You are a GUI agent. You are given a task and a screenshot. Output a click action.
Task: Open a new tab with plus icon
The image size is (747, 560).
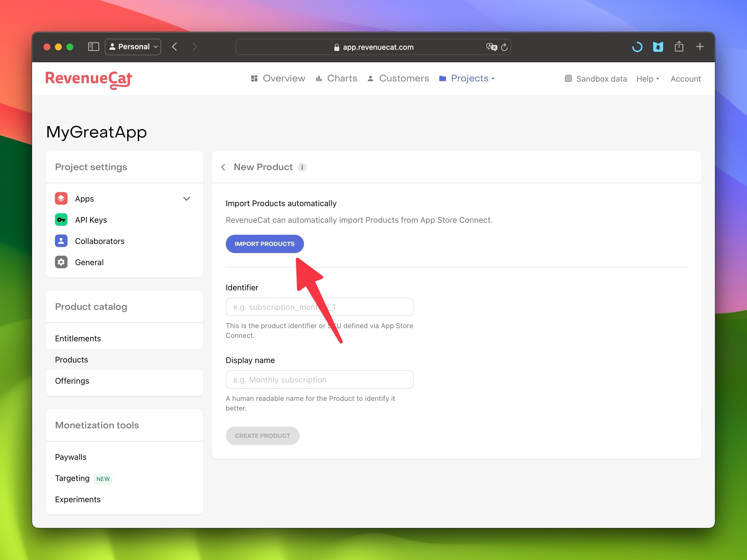[700, 47]
